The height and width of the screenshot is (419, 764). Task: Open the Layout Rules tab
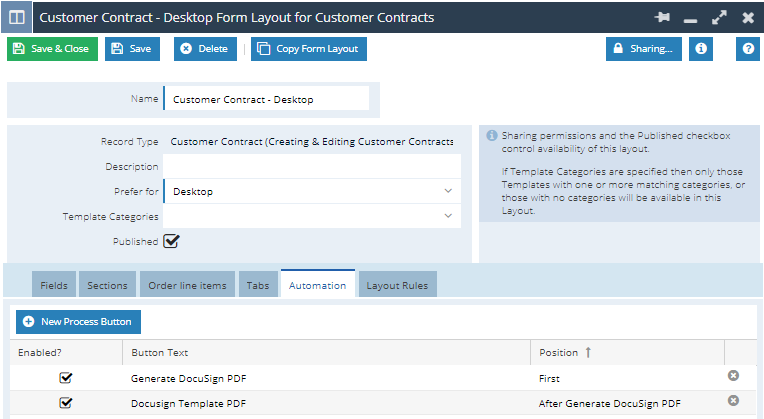coord(396,285)
